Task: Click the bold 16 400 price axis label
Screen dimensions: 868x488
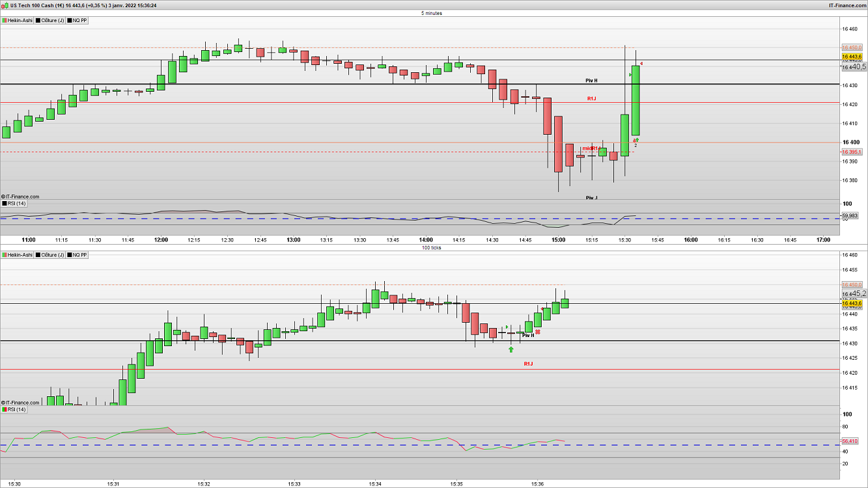Action: pos(850,142)
